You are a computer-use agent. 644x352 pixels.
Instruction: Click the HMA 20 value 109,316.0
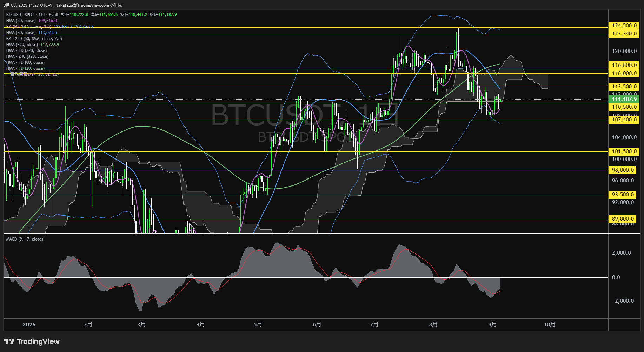pyautogui.click(x=47, y=21)
